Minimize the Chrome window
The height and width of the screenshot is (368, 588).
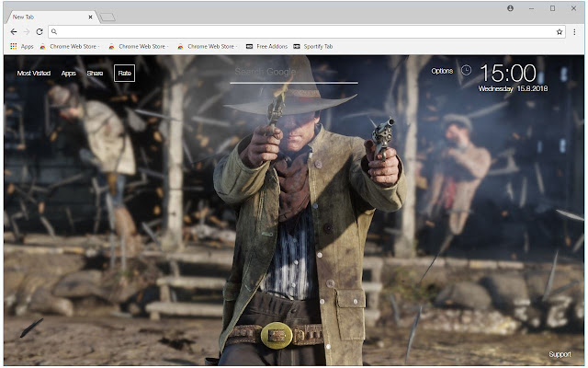pyautogui.click(x=531, y=8)
